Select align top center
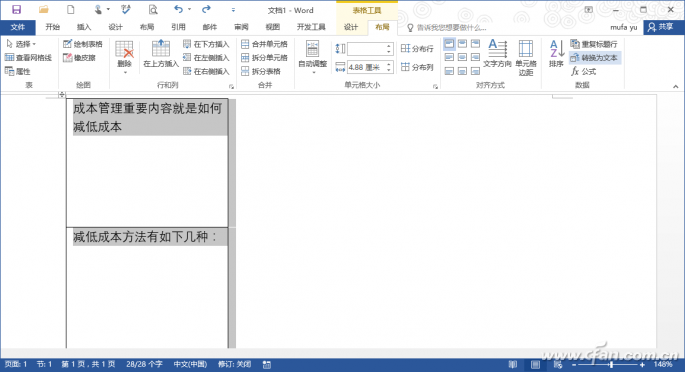This screenshot has width=685, height=372. [462, 44]
